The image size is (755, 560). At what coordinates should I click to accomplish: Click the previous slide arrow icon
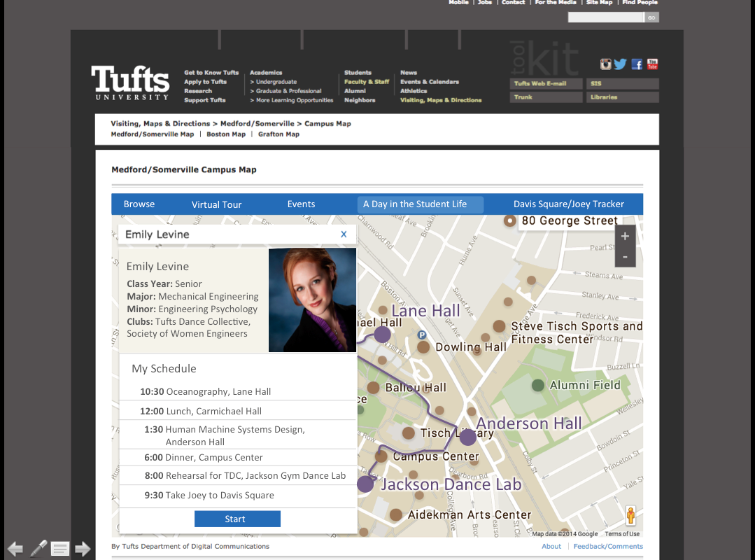pyautogui.click(x=15, y=548)
